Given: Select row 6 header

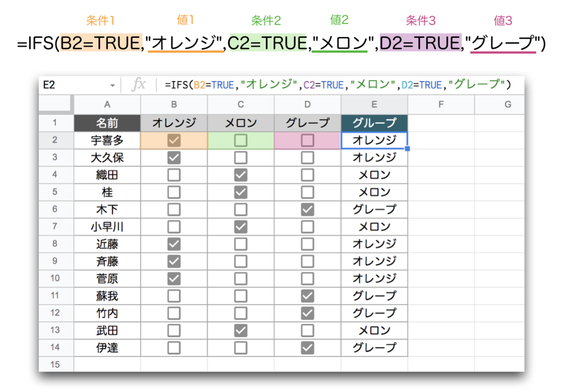Looking at the screenshot, I should click(x=56, y=209).
